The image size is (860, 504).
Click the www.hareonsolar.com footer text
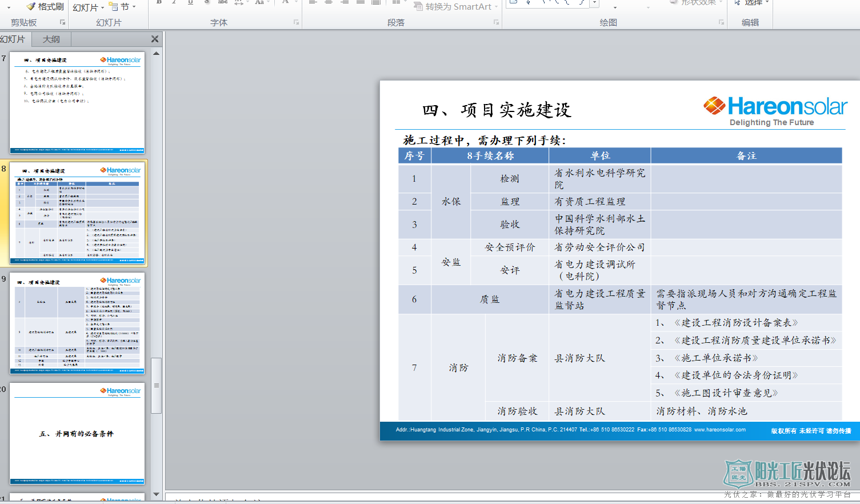(720, 430)
